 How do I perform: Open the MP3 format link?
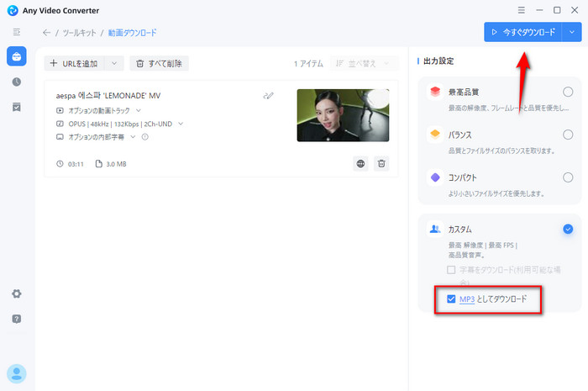[467, 299]
